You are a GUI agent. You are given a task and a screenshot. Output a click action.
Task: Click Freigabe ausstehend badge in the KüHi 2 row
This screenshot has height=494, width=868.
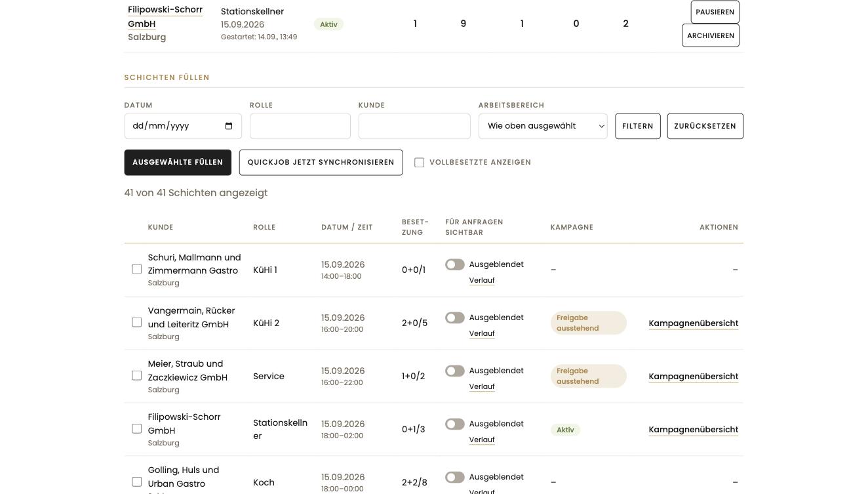click(x=589, y=323)
